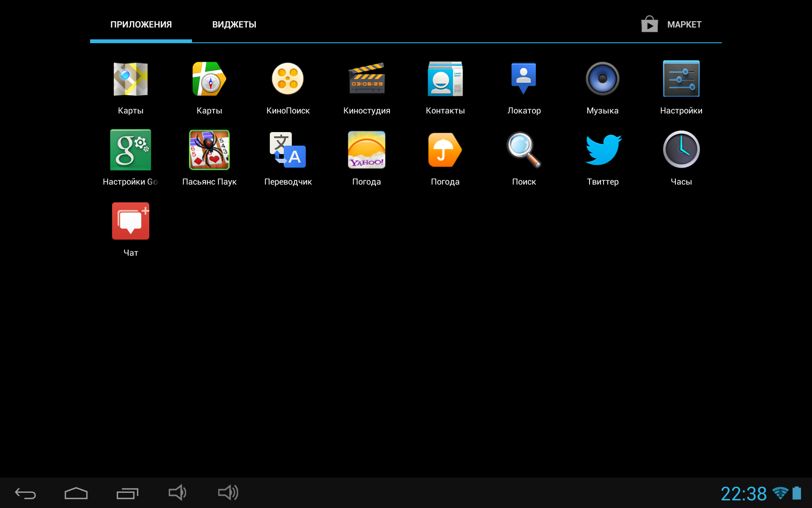812x508 pixels.
Task: Switch to the ВИДЖЕТЫ tab
Action: click(x=234, y=25)
